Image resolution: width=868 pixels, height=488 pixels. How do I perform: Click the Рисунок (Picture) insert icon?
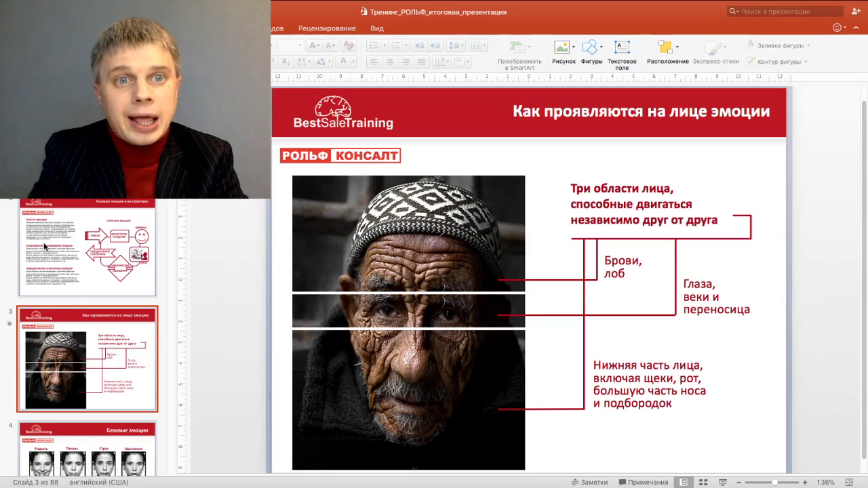[561, 47]
